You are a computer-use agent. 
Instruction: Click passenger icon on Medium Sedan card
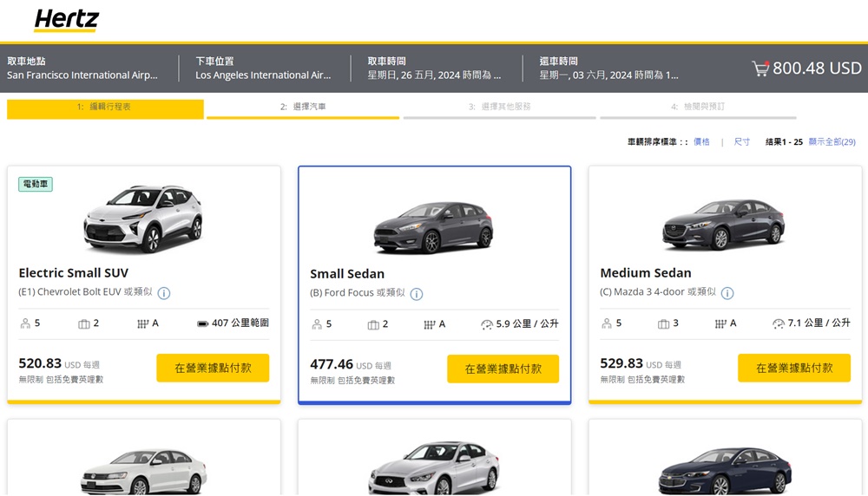[607, 323]
